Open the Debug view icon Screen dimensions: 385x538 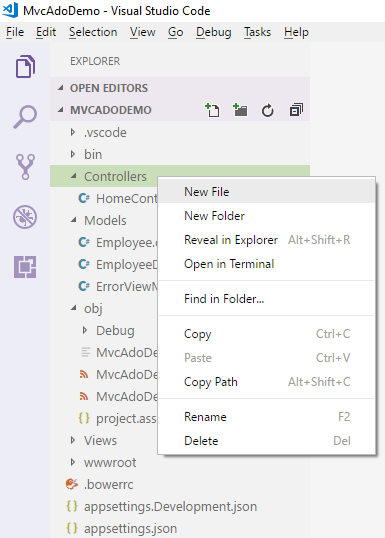(x=25, y=217)
